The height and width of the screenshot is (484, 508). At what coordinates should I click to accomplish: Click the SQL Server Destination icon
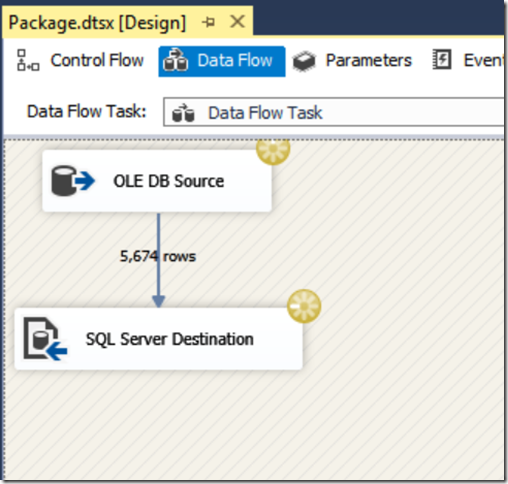click(45, 339)
